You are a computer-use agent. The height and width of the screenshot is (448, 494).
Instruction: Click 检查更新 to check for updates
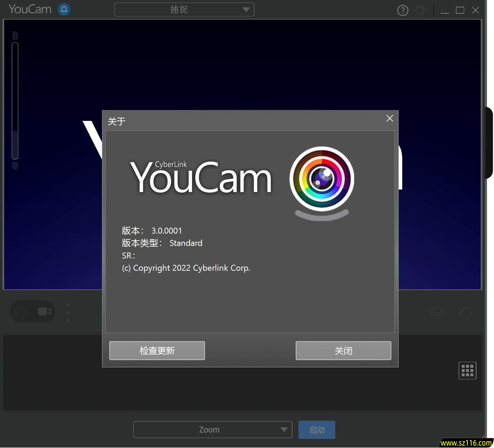pos(157,350)
